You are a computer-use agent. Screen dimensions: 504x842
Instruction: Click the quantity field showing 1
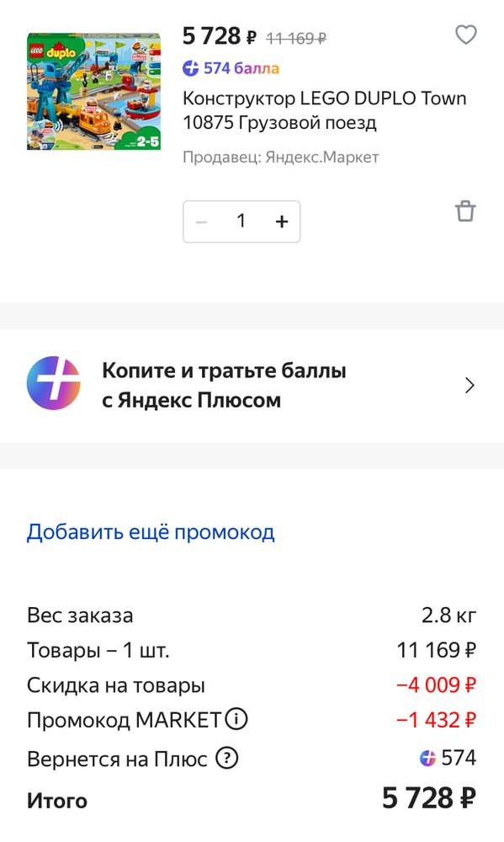(x=241, y=221)
